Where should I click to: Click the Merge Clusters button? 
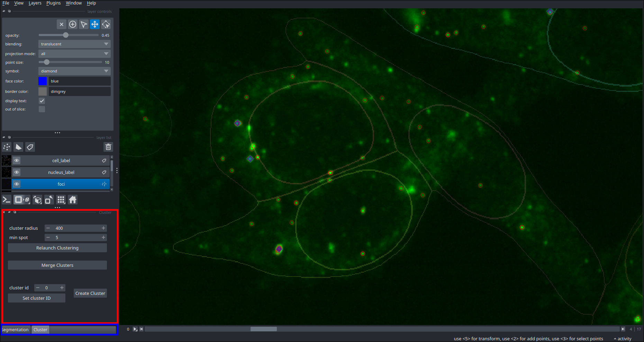(57, 265)
